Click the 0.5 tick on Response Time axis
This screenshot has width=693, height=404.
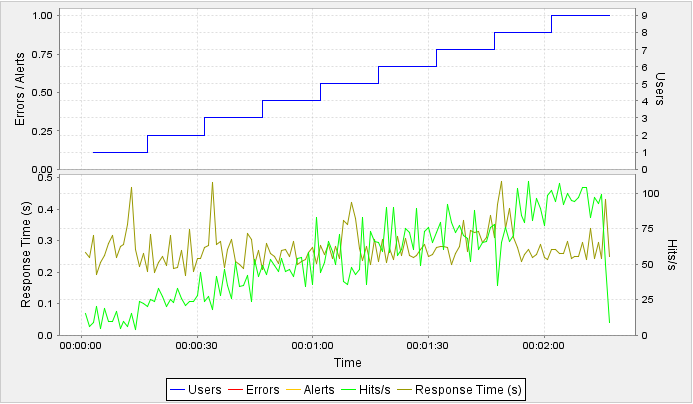(46, 178)
